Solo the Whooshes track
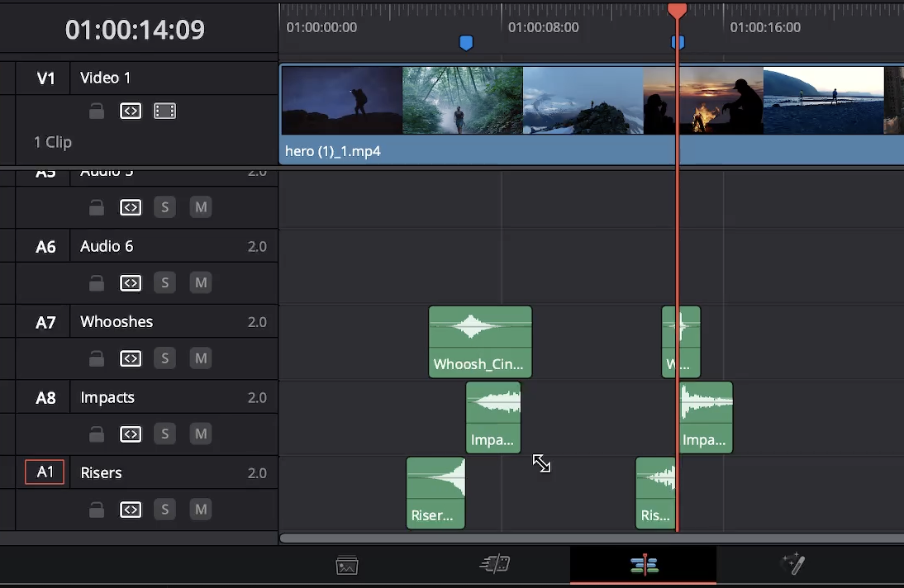This screenshot has height=588, width=904. tap(165, 358)
